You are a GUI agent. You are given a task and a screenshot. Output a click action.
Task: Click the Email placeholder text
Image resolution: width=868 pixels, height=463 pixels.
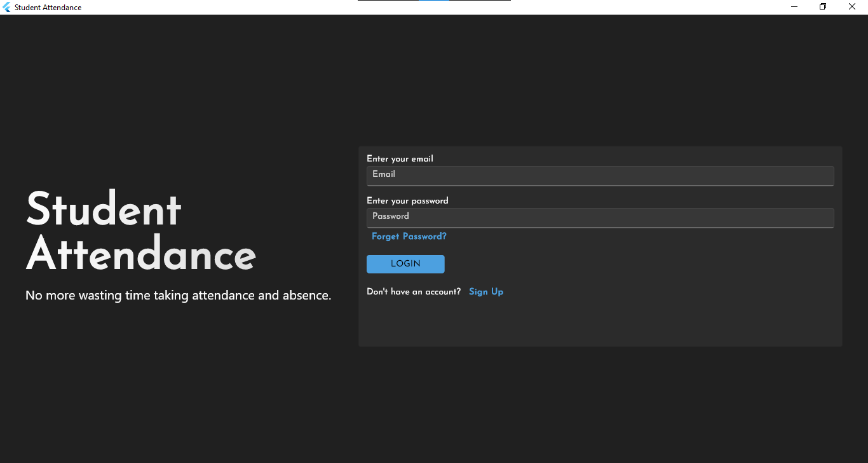point(384,173)
